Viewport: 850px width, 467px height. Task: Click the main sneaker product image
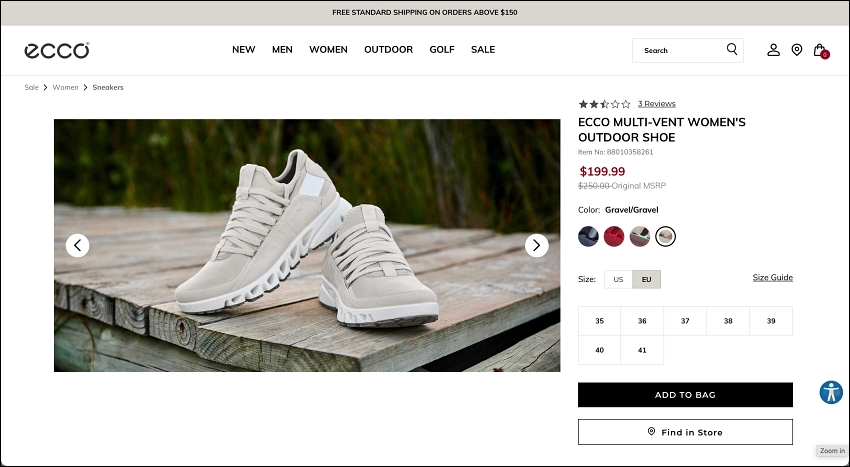(x=307, y=245)
